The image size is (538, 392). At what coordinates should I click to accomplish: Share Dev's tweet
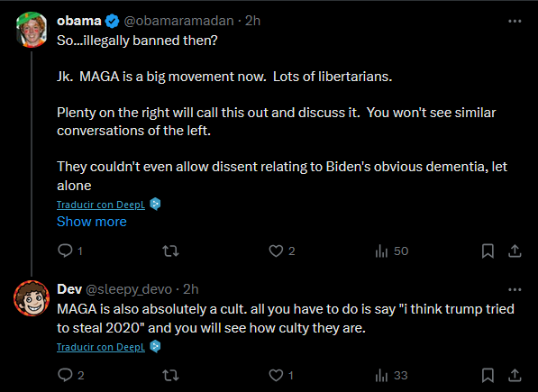click(515, 375)
